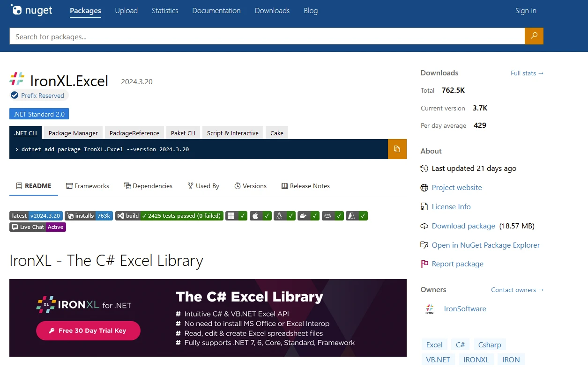Select the Dependencies tab
Viewport: 588px width, 367px height.
coord(148,186)
